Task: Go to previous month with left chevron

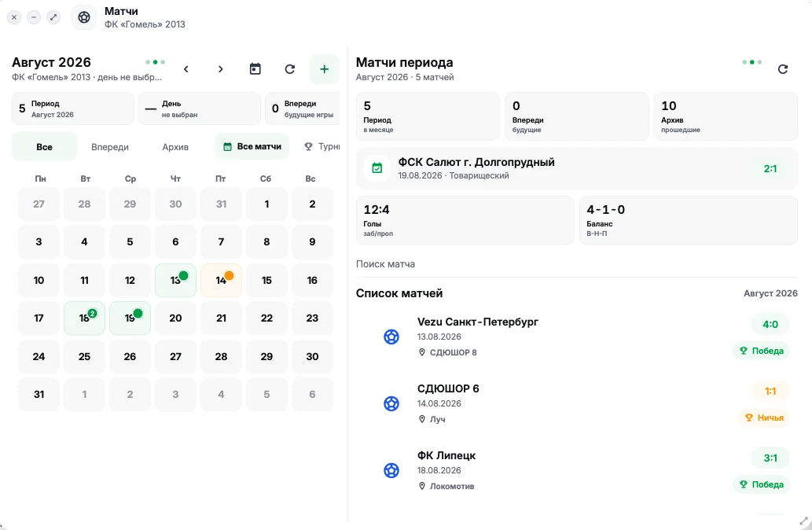Action: tap(186, 69)
